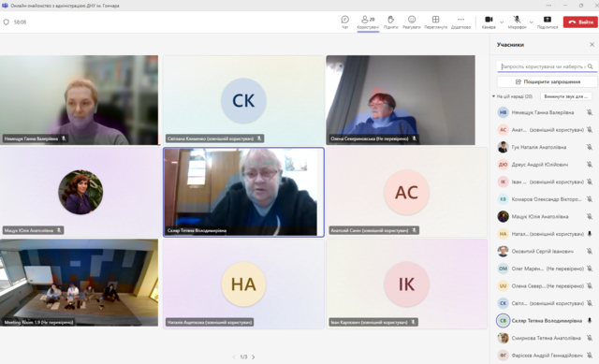
Task: Open the More actions ellipsis
Action: (460, 22)
